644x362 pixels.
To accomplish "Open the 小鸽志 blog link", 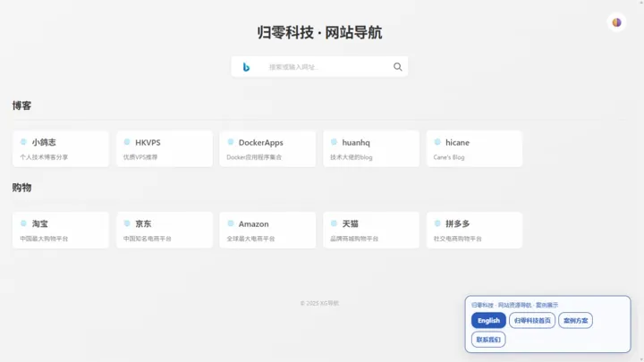I will pyautogui.click(x=44, y=142).
